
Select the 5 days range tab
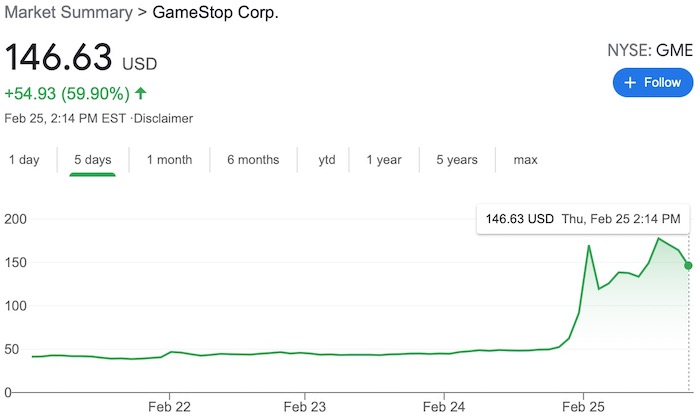pos(92,160)
